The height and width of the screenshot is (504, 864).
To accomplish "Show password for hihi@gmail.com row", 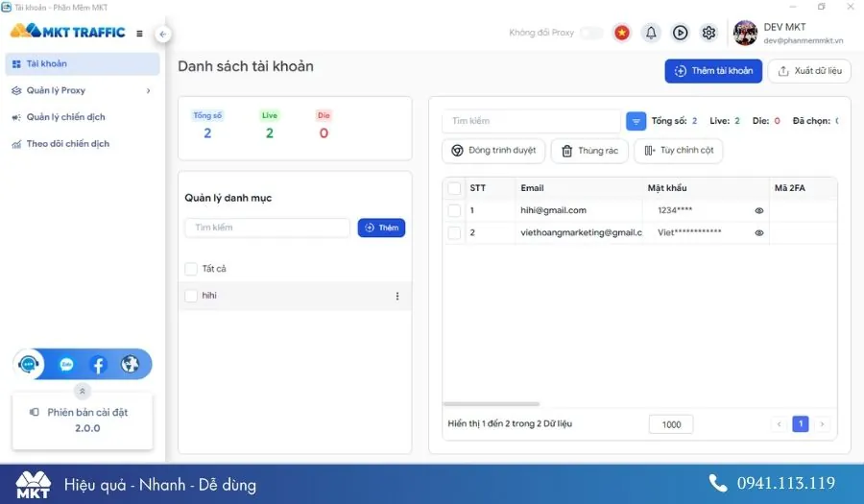I will 758,210.
